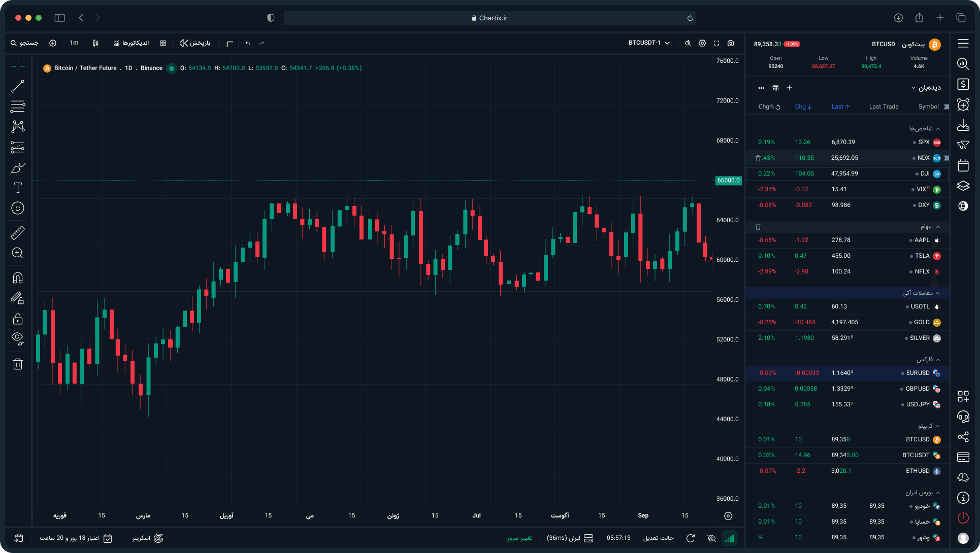Click the Chartix.ir address bar
This screenshot has width=980, height=553.
489,18
